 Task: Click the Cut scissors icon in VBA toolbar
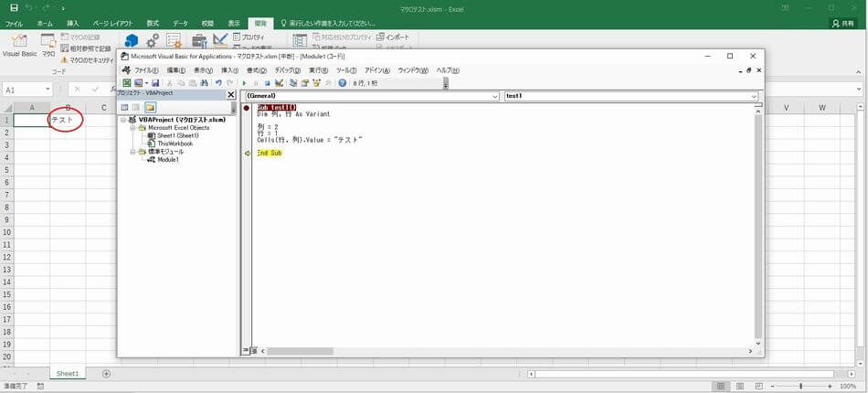[169, 83]
